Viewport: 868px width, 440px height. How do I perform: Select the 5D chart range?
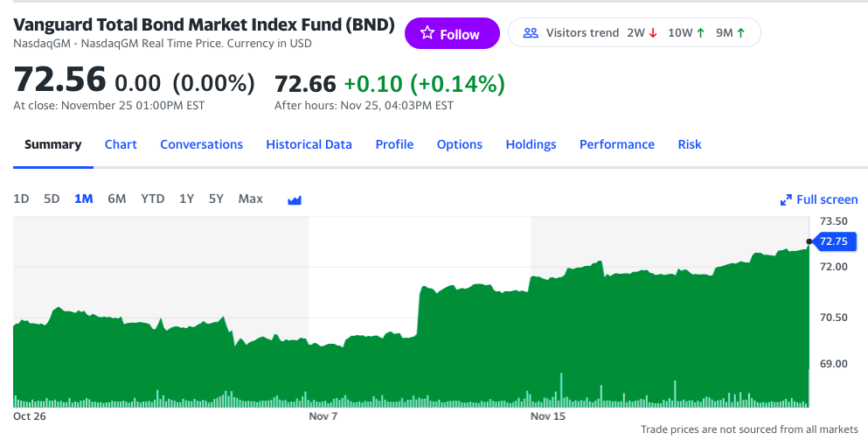coord(52,199)
